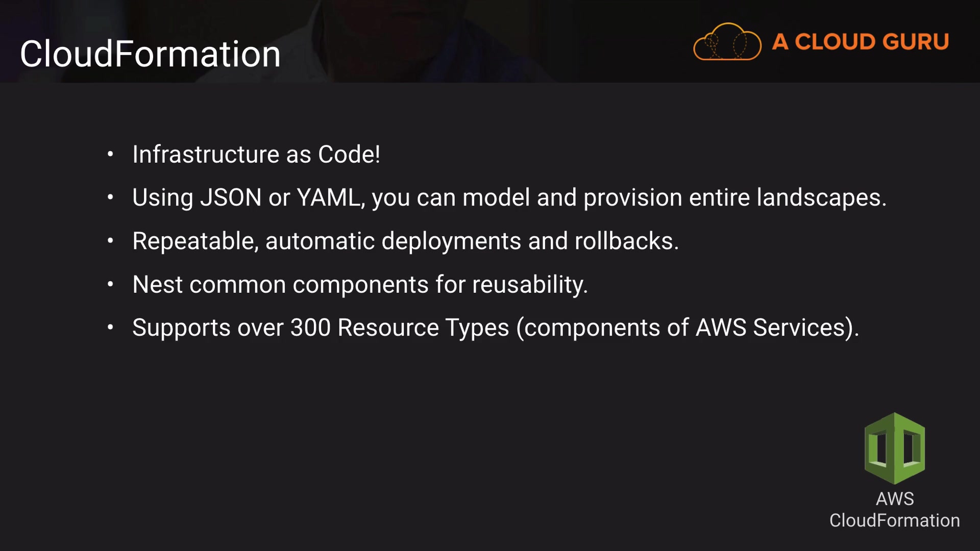This screenshot has height=551, width=980.
Task: Click the bullet dot before "Repeatable"
Action: (x=110, y=241)
